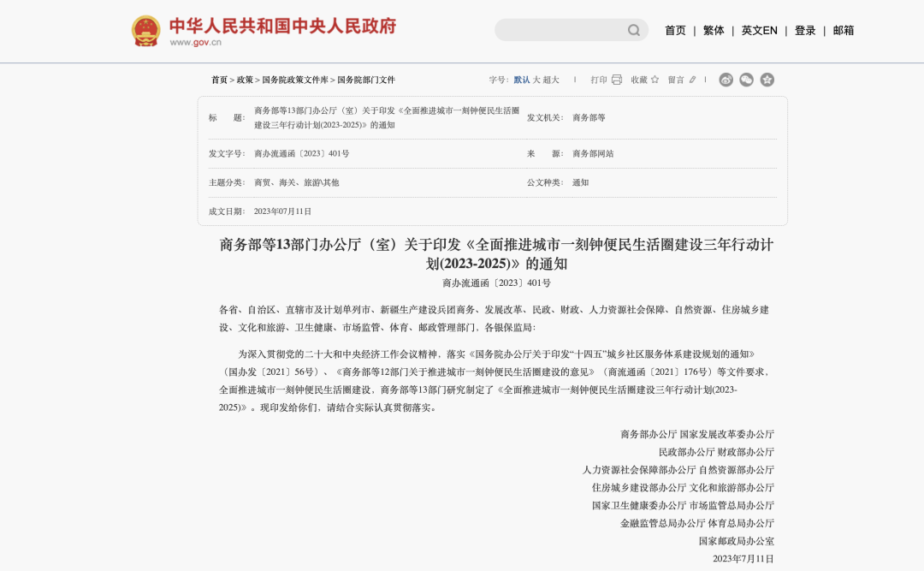924x571 pixels.
Task: Click the title text in the info table
Action: 387,117
